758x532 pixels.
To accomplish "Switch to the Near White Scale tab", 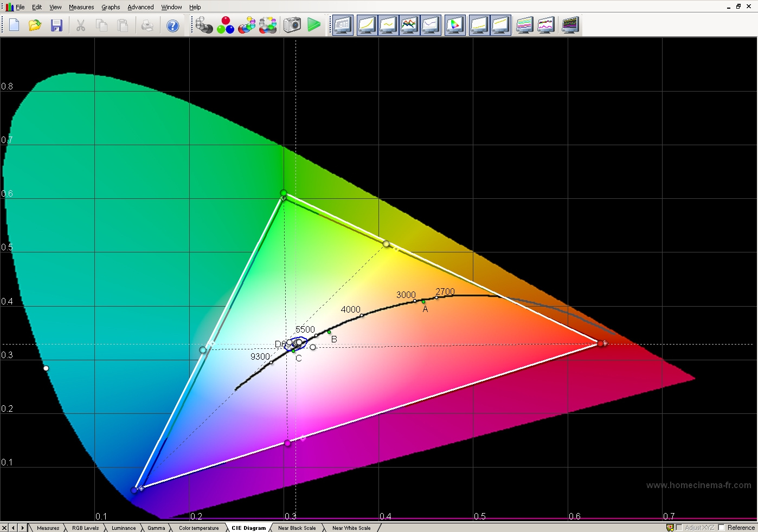I will coord(351,528).
